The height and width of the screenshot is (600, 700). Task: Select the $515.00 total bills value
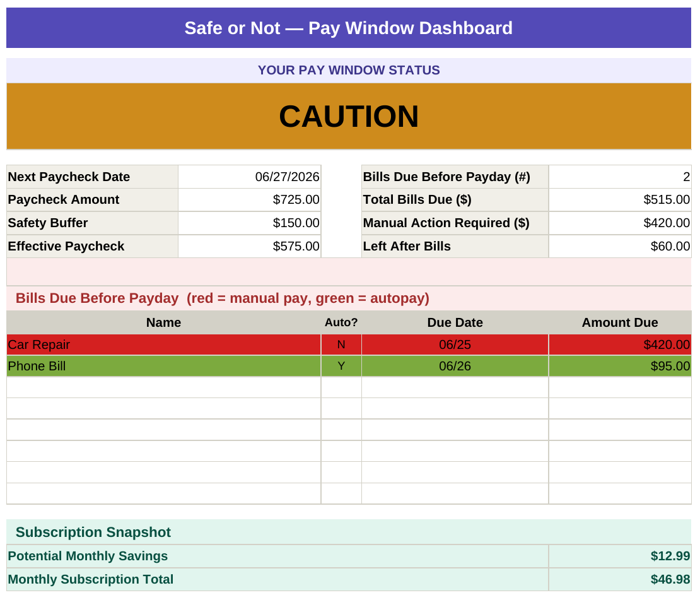[620, 200]
